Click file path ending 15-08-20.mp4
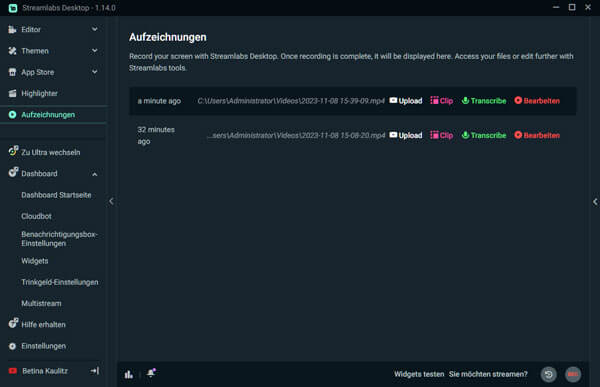The width and height of the screenshot is (600, 387). tap(296, 135)
